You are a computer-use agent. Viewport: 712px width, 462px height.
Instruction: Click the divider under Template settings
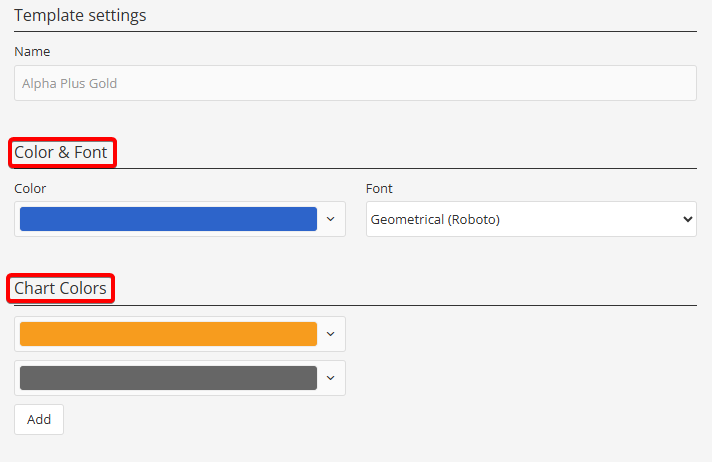(x=355, y=32)
